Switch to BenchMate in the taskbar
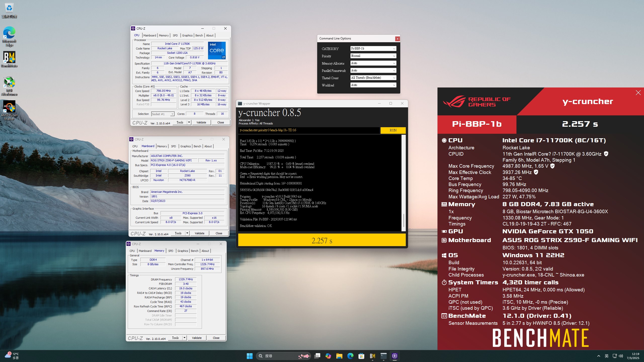Image resolution: width=644 pixels, height=362 pixels. (x=373, y=356)
